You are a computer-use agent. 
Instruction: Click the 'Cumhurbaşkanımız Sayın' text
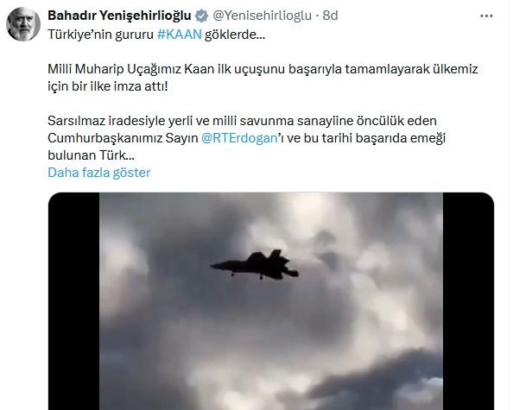(123, 138)
